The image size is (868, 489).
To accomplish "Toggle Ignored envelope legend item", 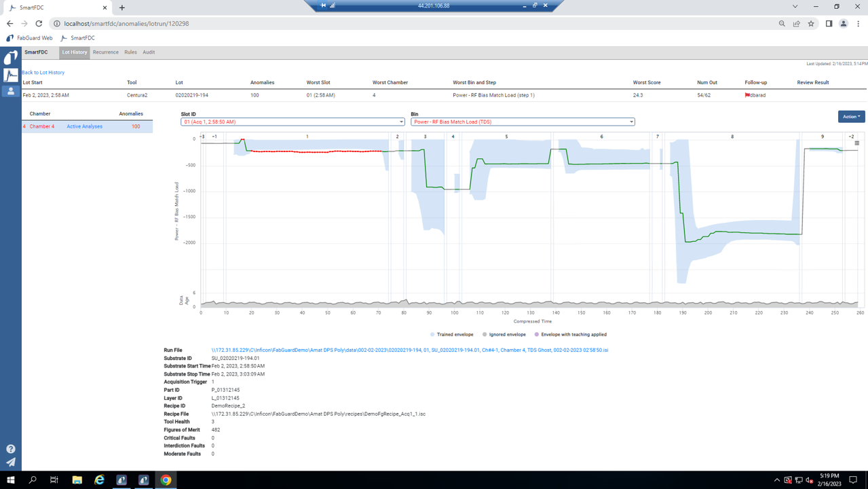I will point(504,335).
